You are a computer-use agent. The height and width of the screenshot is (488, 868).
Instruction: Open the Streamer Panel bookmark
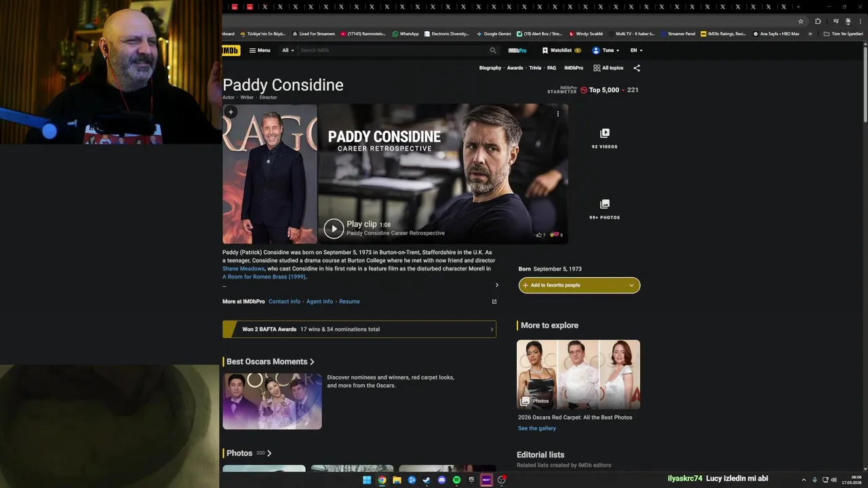click(x=678, y=34)
